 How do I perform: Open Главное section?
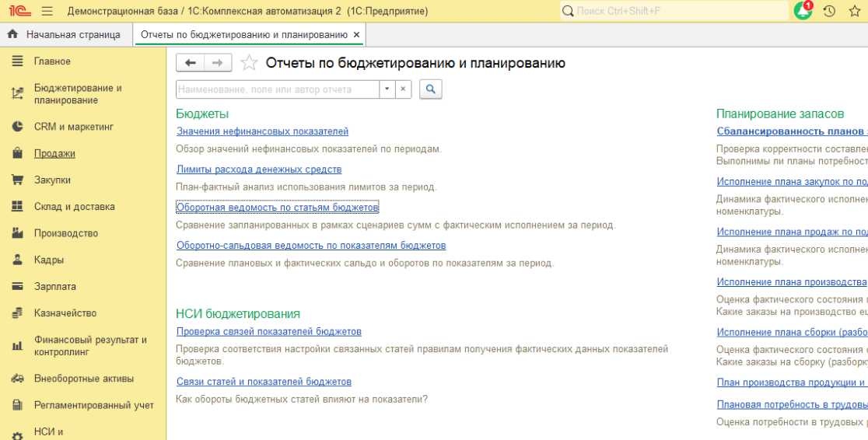[x=53, y=61]
